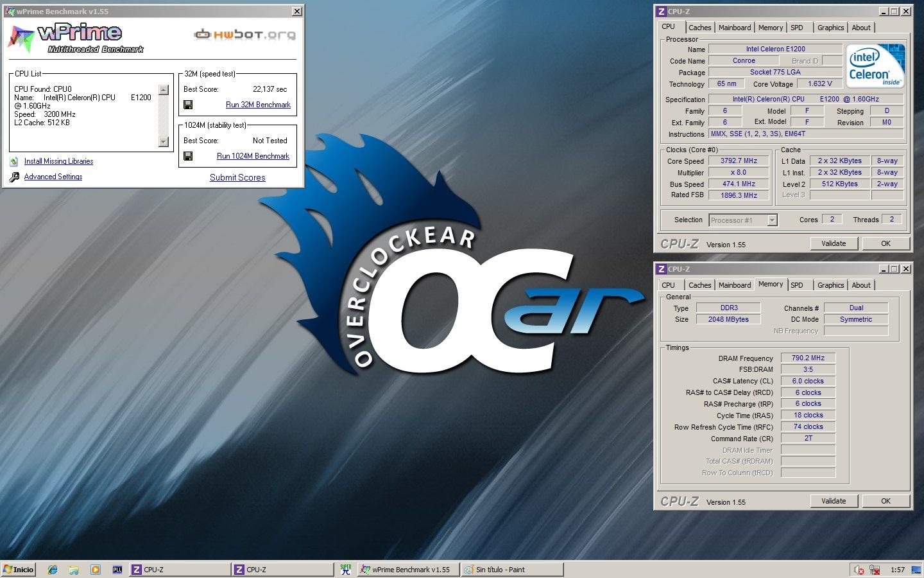Switch to About tab in top CPU-Z window
Image resolution: width=924 pixels, height=578 pixels.
pos(861,28)
